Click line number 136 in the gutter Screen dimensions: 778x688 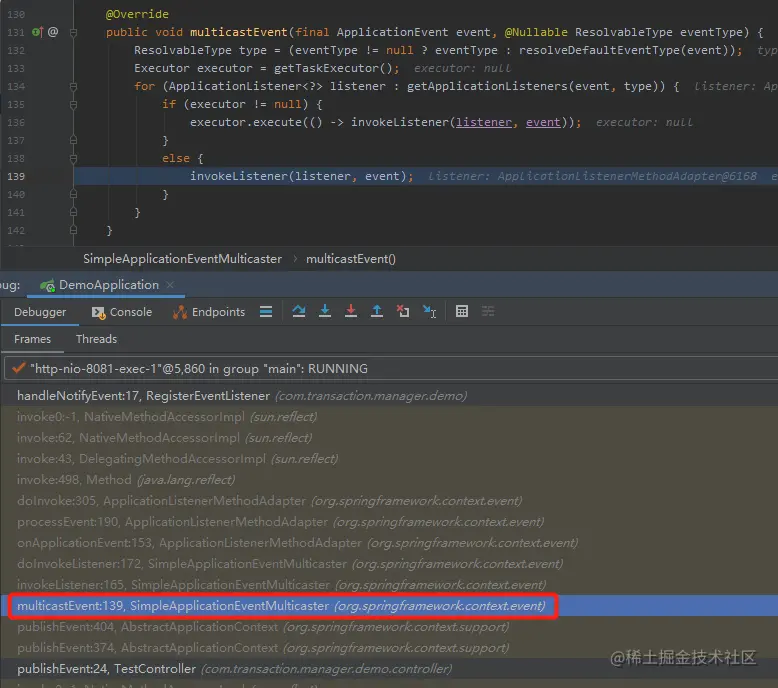(x=16, y=123)
